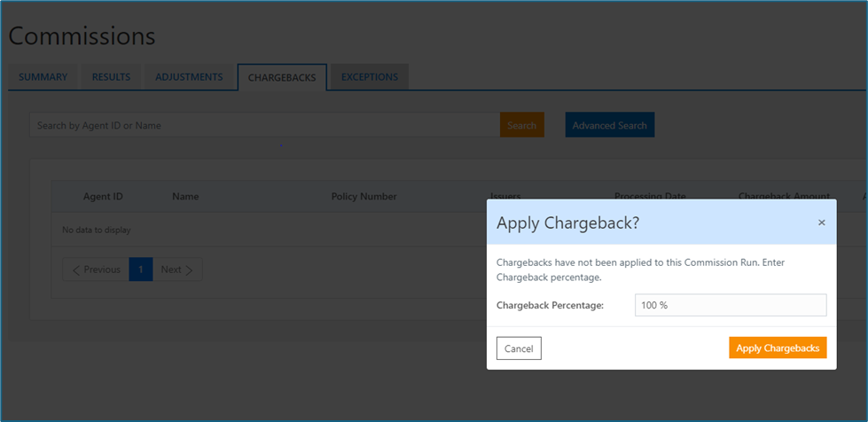Close the Apply Chargeback dialog with X
This screenshot has width=868, height=422.
click(822, 223)
